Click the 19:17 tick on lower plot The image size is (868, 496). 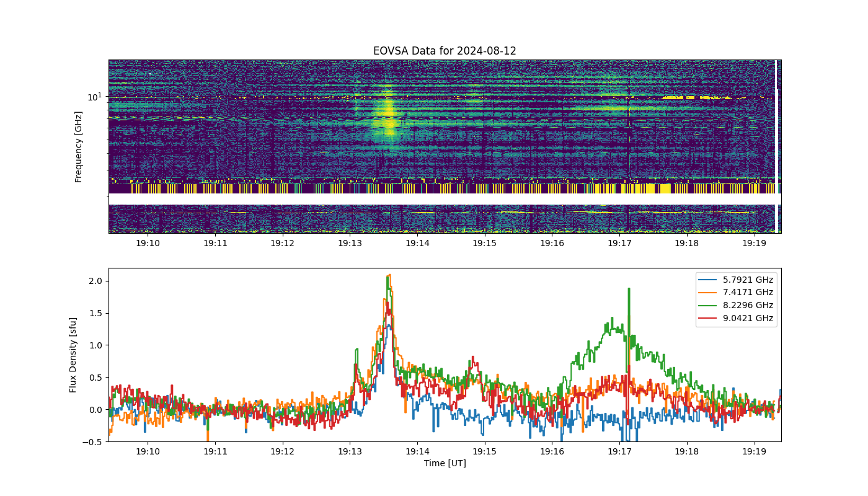click(x=619, y=451)
